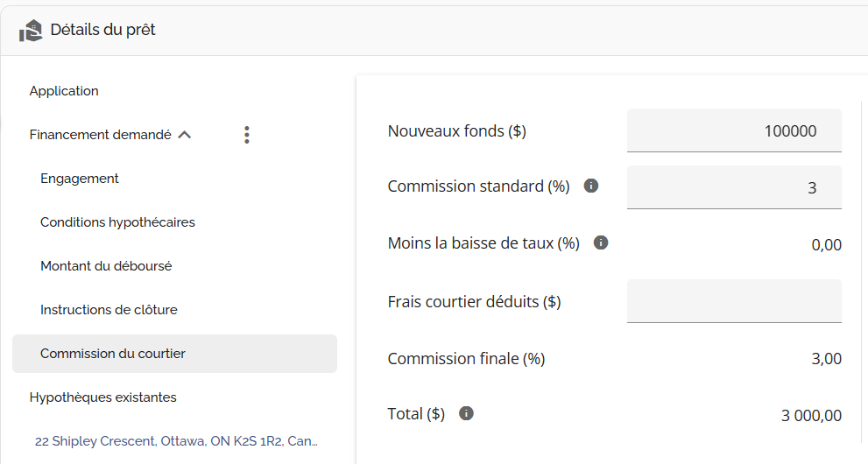Click the Total ($) amount 3 000,00
Image resolution: width=868 pixels, height=464 pixels.
(811, 415)
